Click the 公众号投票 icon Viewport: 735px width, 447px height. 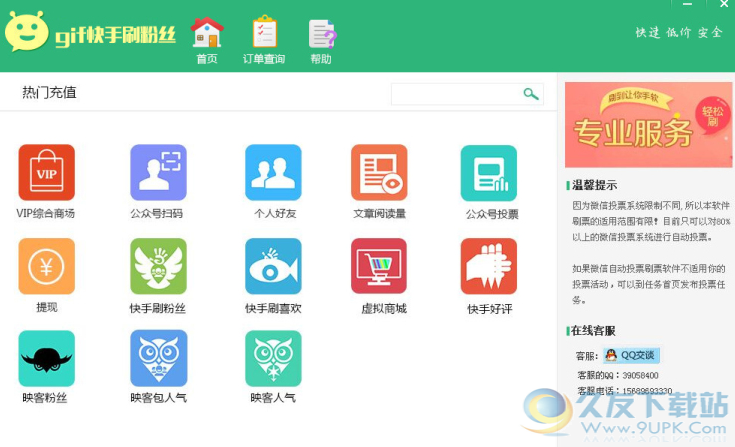pos(489,173)
